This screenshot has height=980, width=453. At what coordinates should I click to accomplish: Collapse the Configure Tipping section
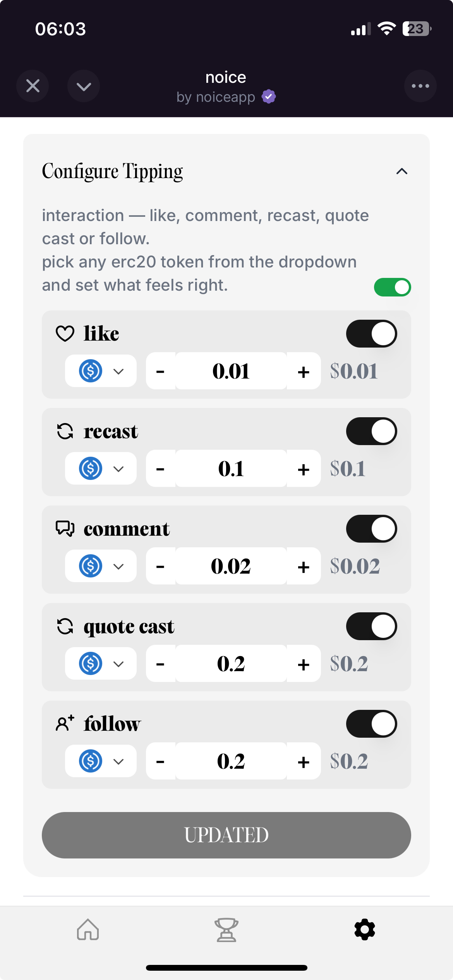[402, 171]
